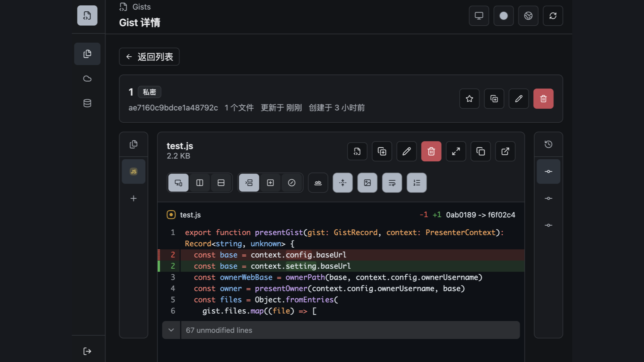Viewport: 644px width, 362px height.
Task: Switch to split side-by-side diff view
Action: 200,183
